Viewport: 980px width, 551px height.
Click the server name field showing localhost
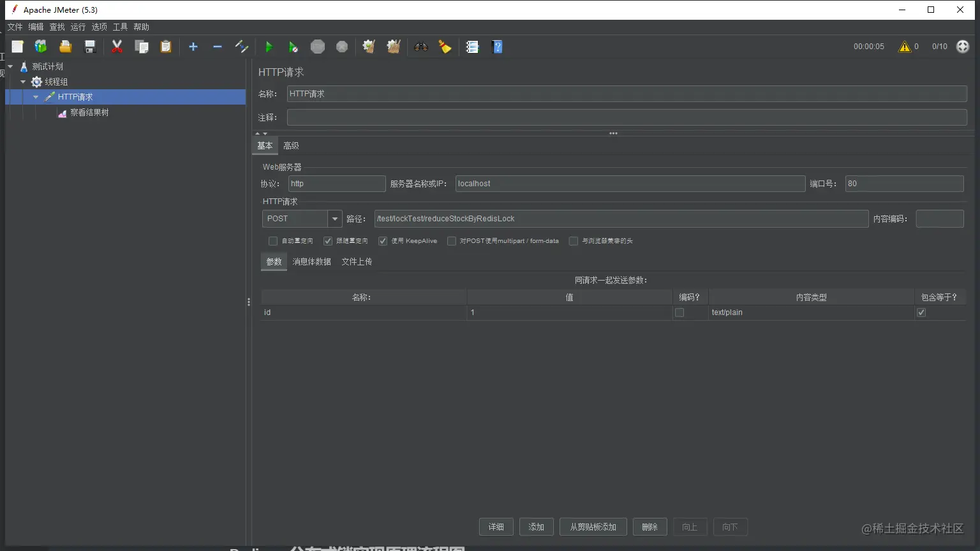[630, 184]
